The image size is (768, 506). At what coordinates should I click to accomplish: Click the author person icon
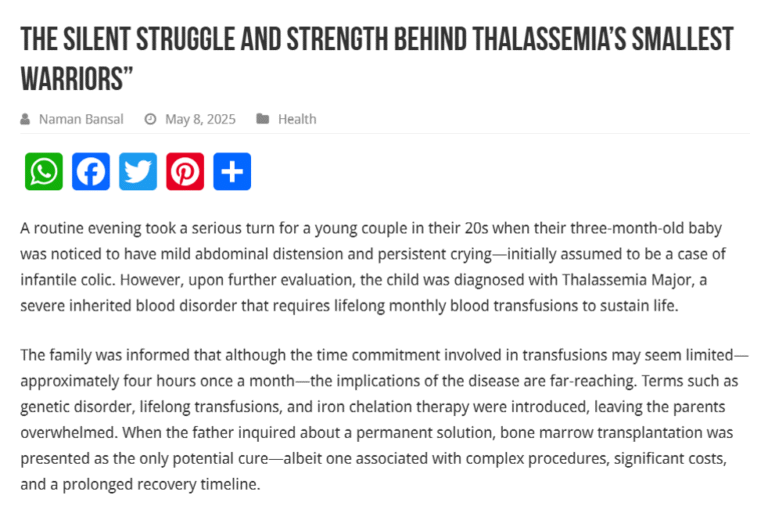tap(25, 119)
